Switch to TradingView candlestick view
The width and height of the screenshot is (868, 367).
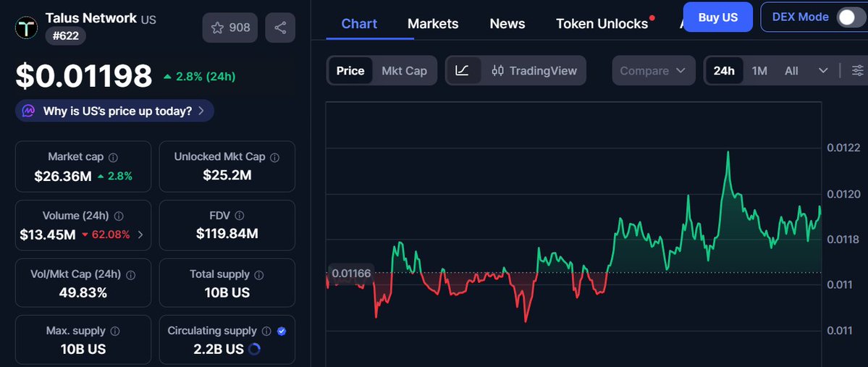534,71
